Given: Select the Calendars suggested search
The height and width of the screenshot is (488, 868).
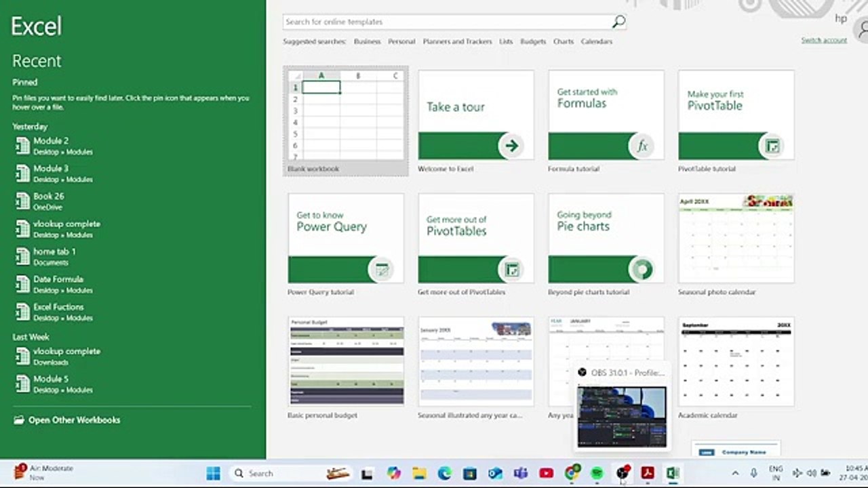Looking at the screenshot, I should pyautogui.click(x=597, y=41).
